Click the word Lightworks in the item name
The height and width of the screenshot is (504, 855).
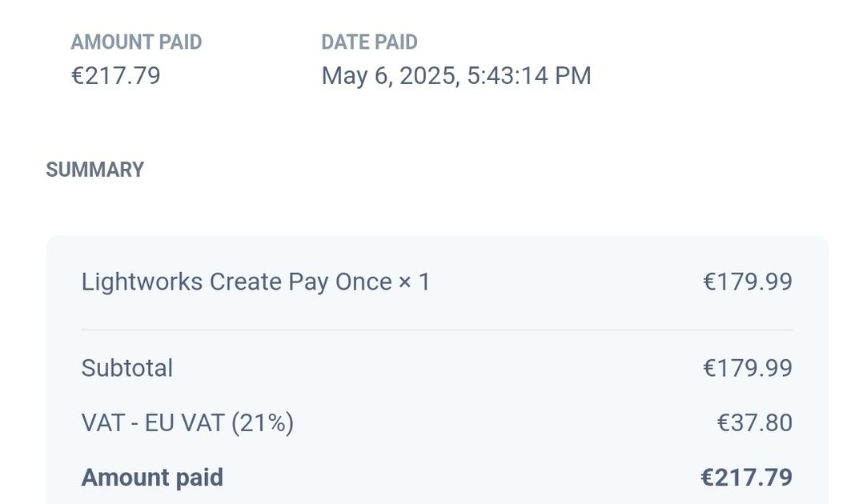pos(142,282)
